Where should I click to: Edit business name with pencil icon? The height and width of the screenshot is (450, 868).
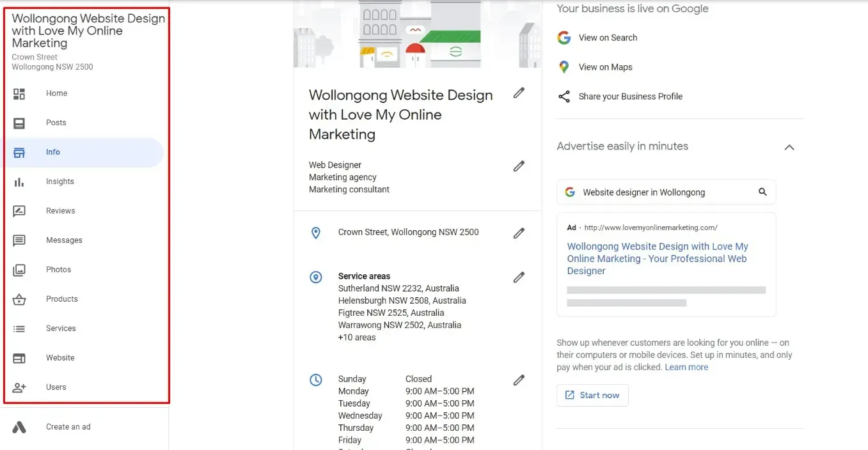pos(519,93)
